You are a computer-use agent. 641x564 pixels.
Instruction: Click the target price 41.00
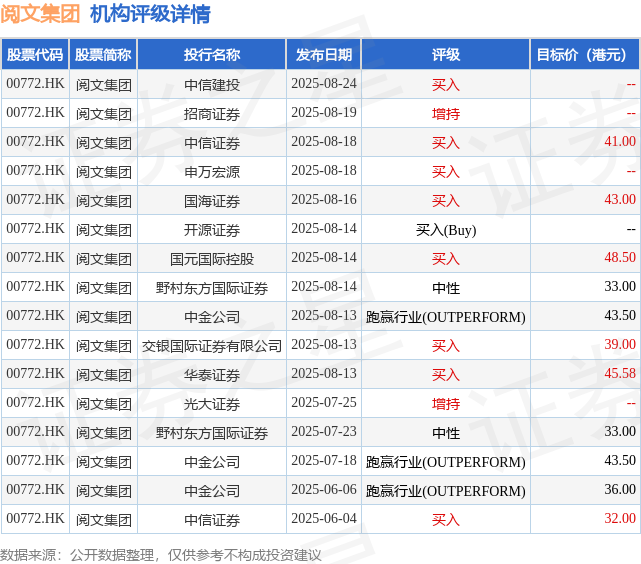[620, 142]
